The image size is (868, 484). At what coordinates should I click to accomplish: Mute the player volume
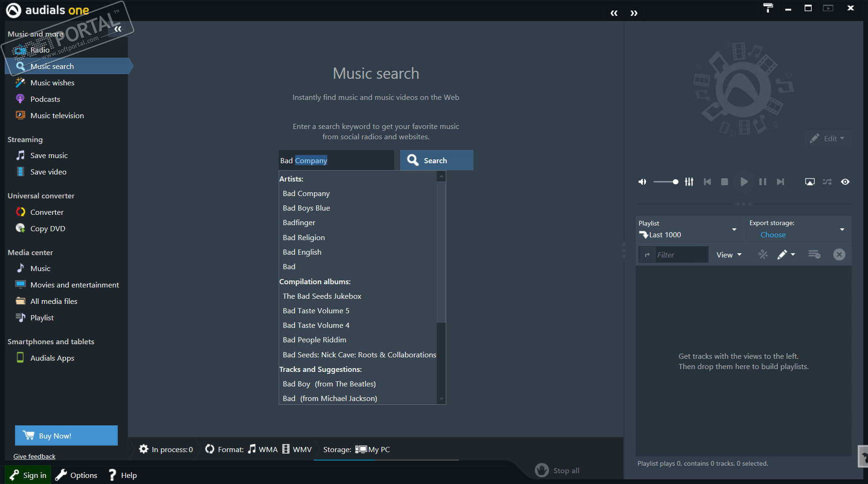[x=642, y=181]
